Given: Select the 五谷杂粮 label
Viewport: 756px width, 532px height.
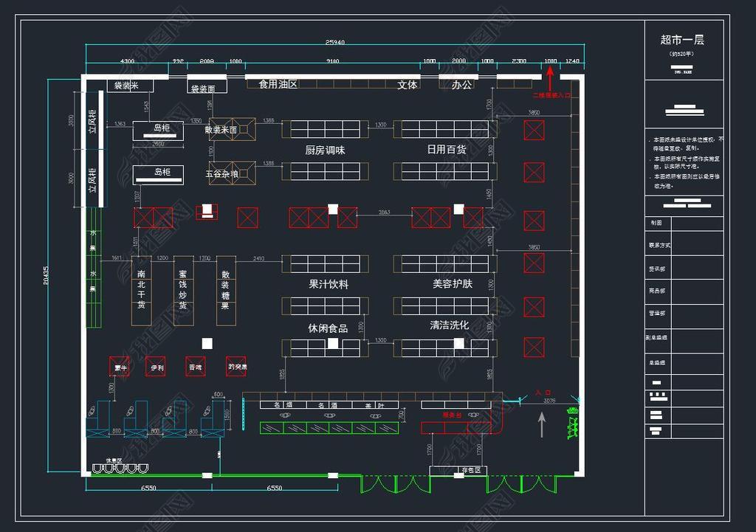Looking at the screenshot, I should tap(221, 173).
